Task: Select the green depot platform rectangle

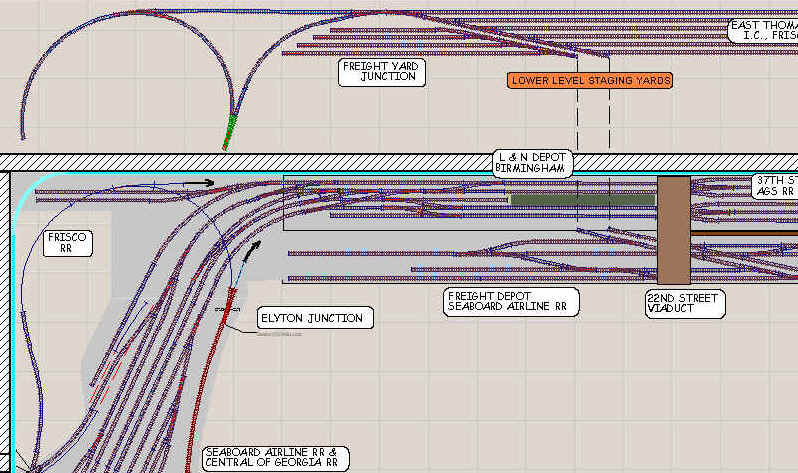Action: (x=583, y=200)
